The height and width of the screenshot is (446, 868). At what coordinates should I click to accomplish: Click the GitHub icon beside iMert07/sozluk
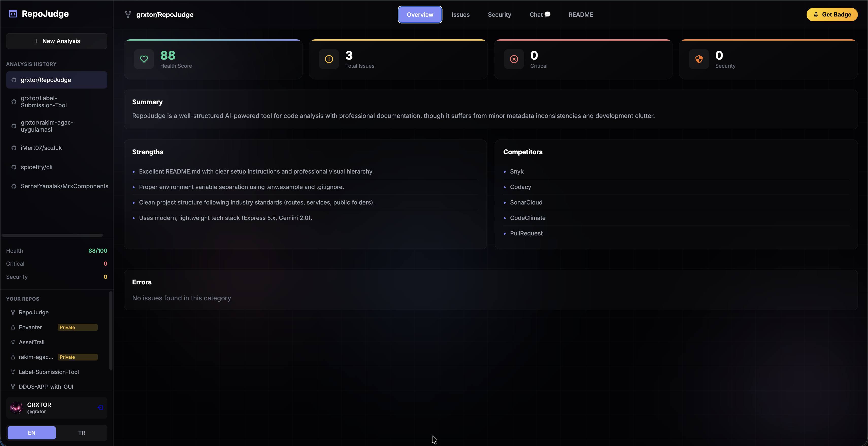(x=14, y=148)
